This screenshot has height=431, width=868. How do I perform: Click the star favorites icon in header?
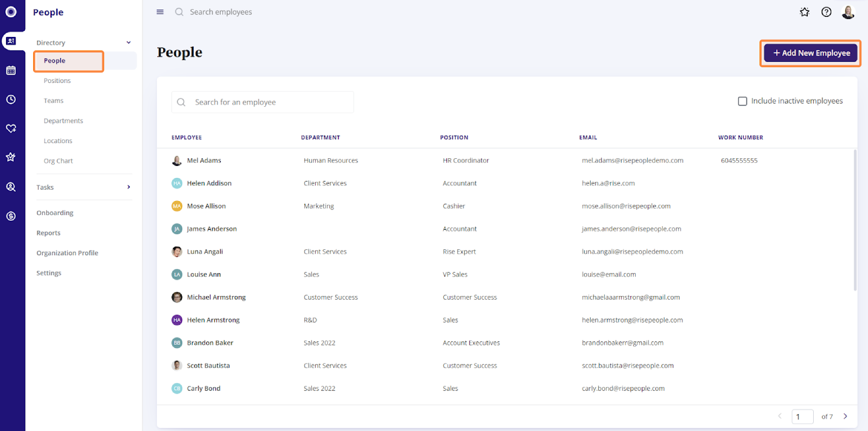[x=805, y=12]
